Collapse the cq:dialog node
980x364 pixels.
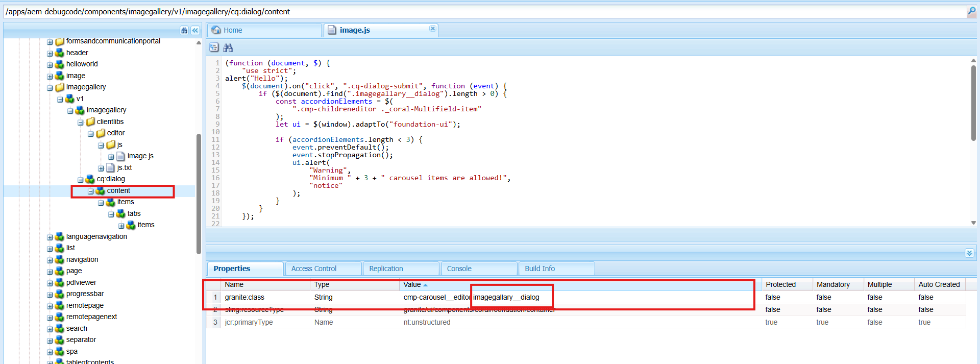(81, 180)
